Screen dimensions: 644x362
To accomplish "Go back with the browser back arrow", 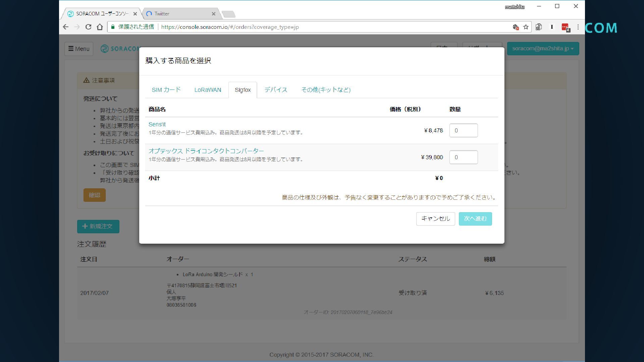I will coord(66,27).
